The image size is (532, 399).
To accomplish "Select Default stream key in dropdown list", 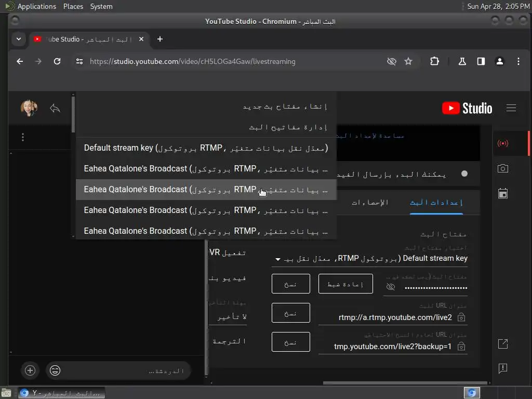I will coord(206,148).
